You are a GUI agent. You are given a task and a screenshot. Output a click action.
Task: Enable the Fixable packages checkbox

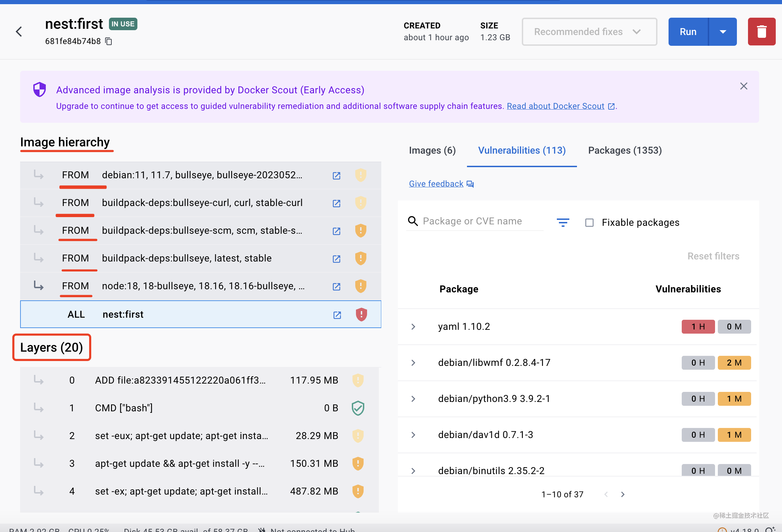(589, 223)
